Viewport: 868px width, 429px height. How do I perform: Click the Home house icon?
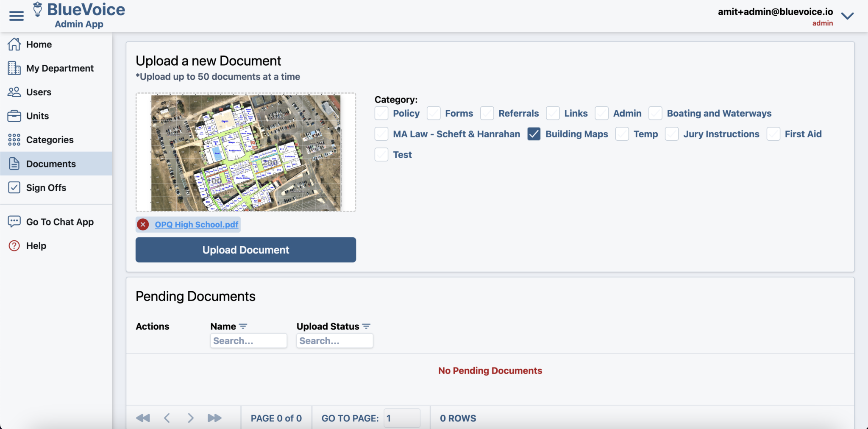click(14, 44)
